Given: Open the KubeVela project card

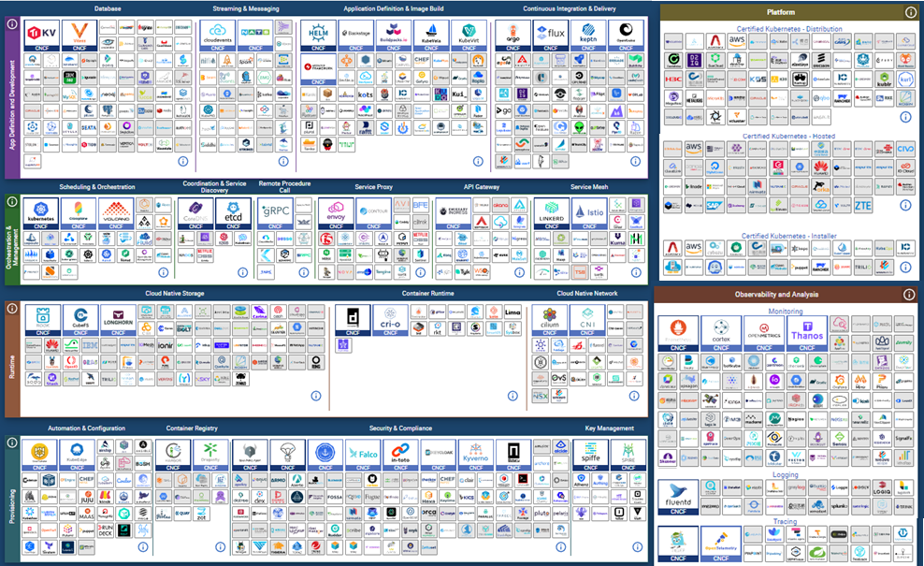Looking at the screenshot, I should [431, 36].
